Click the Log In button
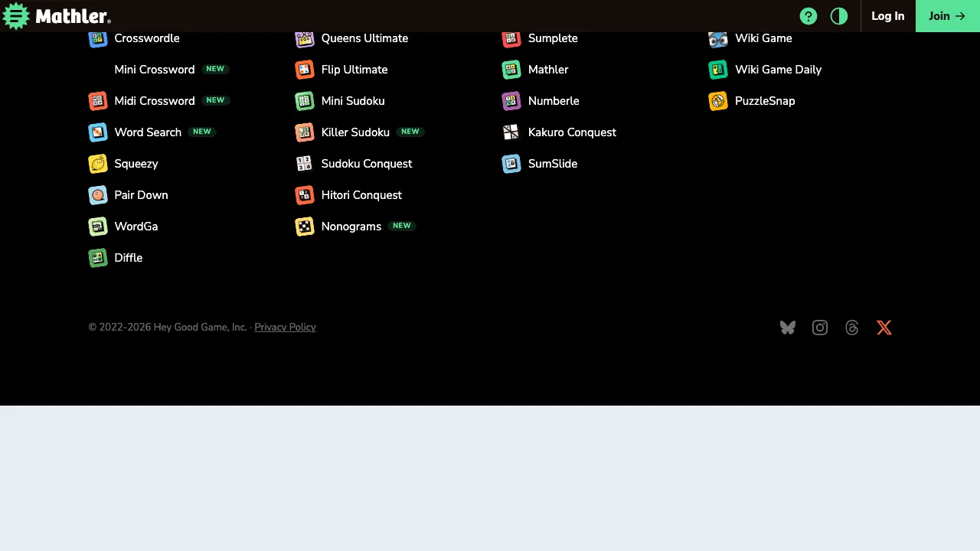Image resolution: width=980 pixels, height=551 pixels. point(888,16)
